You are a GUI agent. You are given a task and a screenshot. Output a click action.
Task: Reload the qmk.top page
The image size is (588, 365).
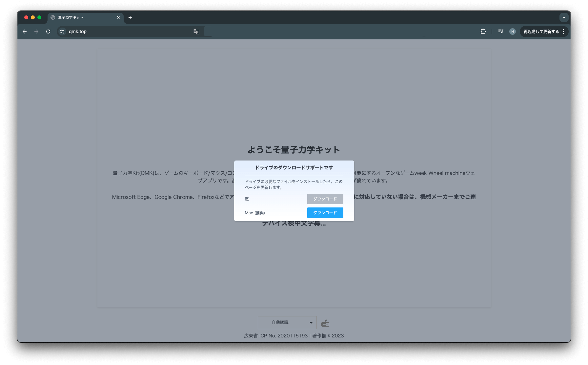click(48, 32)
